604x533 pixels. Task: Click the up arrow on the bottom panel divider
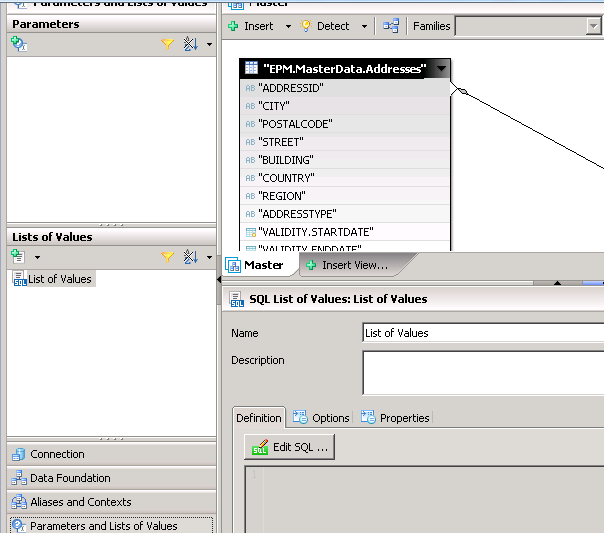point(557,283)
